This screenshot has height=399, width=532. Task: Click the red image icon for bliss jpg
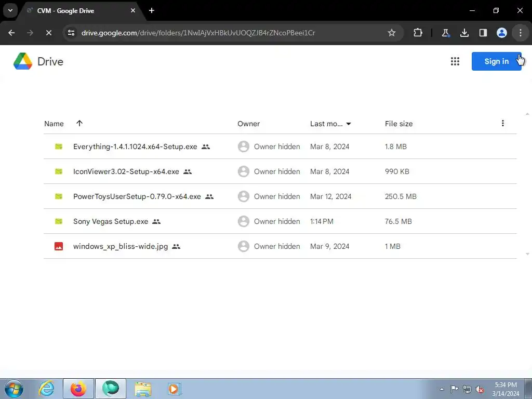point(59,246)
